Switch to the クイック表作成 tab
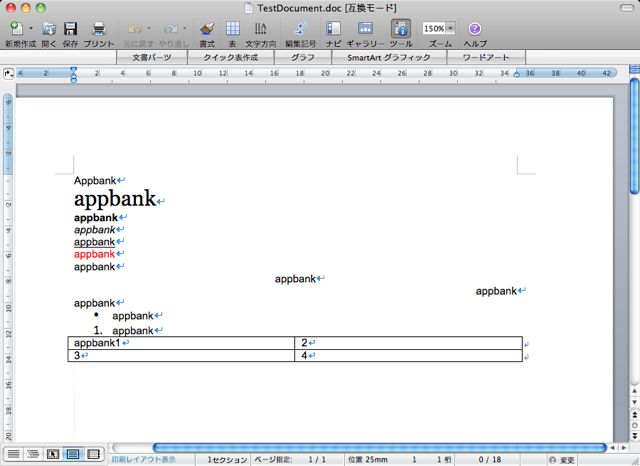The height and width of the screenshot is (466, 640). click(x=231, y=57)
